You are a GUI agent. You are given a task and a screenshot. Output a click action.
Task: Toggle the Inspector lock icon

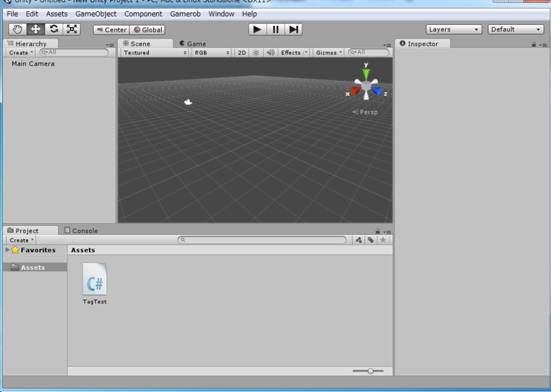[534, 44]
